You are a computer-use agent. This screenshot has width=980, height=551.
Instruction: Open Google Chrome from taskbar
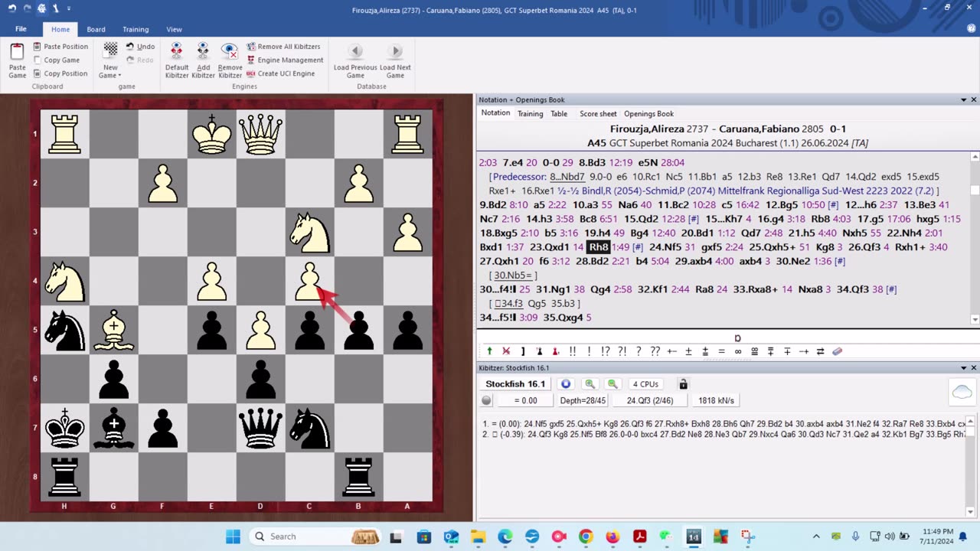(586, 536)
